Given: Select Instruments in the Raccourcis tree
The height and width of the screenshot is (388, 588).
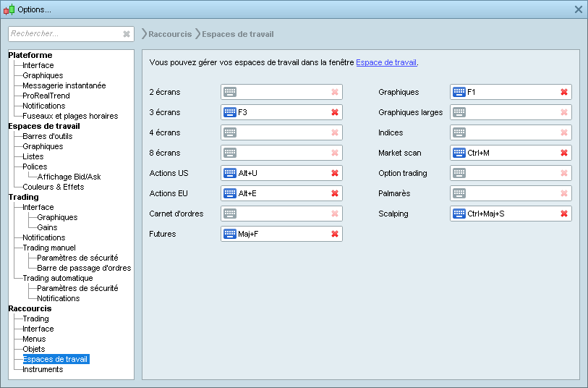Looking at the screenshot, I should [43, 369].
